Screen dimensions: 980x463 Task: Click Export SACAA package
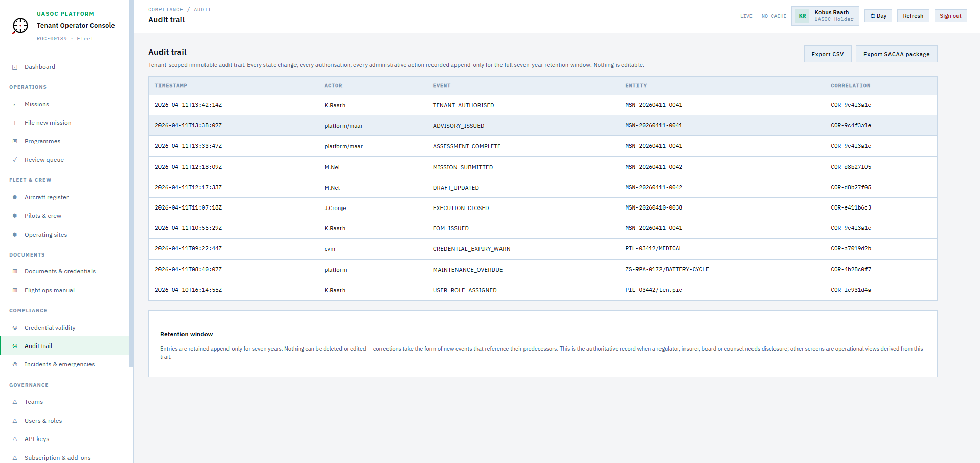click(x=896, y=54)
